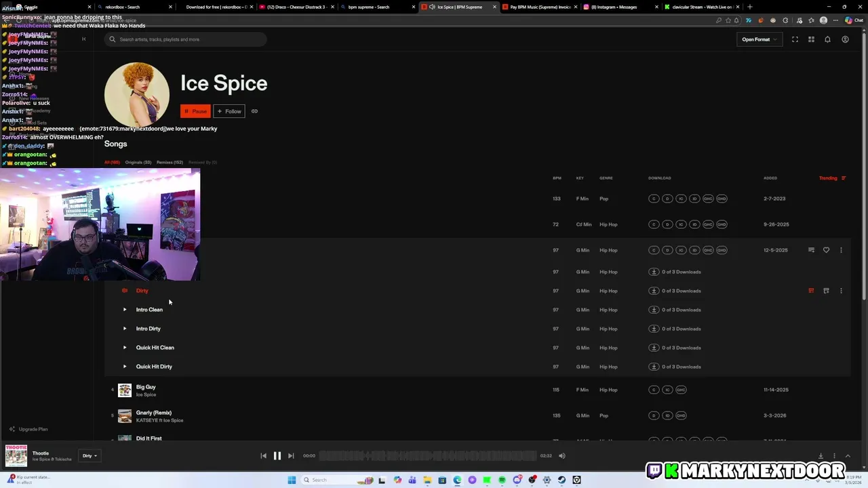This screenshot has height=488, width=868.
Task: Download Dirty version of the 12-5-2025 track
Action: [x=667, y=250]
